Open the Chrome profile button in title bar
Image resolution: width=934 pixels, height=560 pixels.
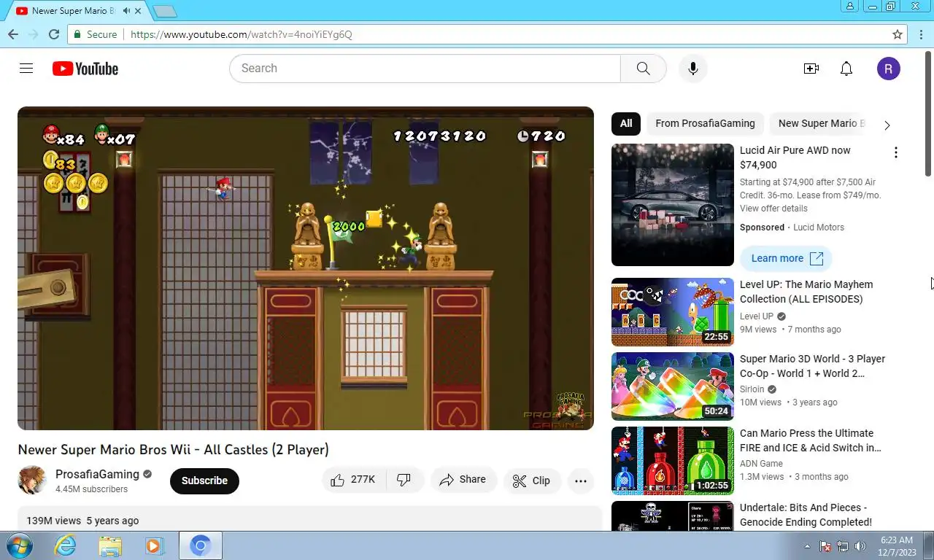[x=850, y=7]
